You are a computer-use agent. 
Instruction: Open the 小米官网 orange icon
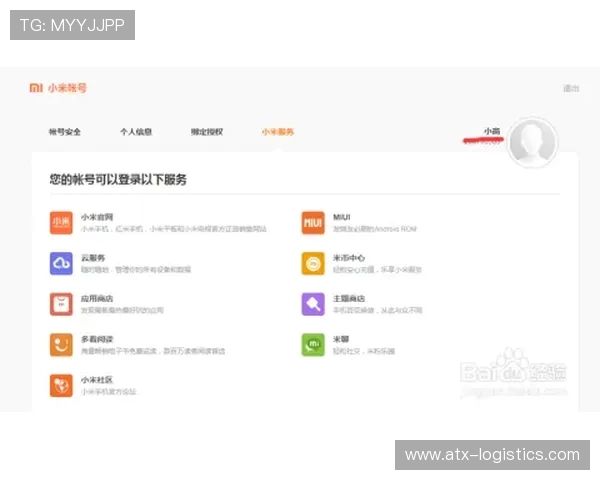pos(61,223)
